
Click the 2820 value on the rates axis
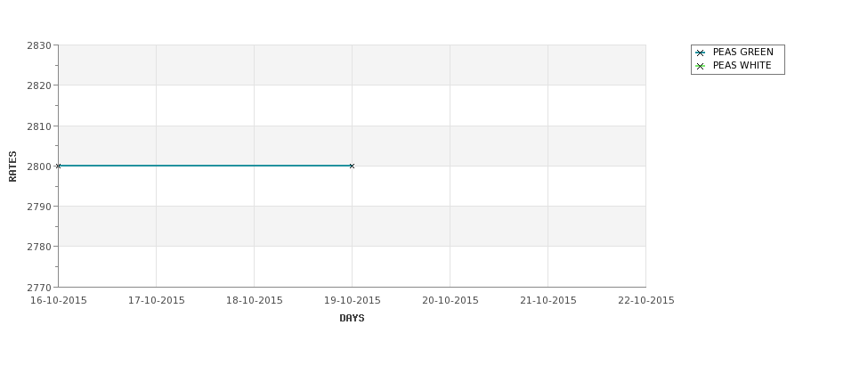(38, 85)
